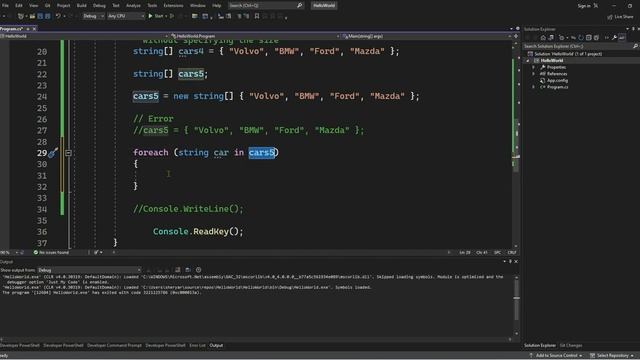Collapse the HelloWorld project node
Viewport: 640px width, 360px height.
[x=528, y=60]
